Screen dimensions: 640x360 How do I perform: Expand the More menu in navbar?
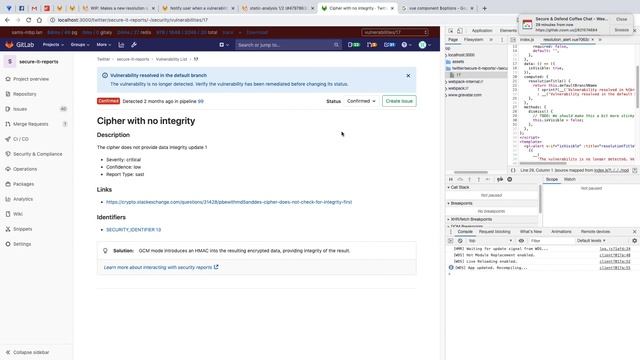point(104,45)
